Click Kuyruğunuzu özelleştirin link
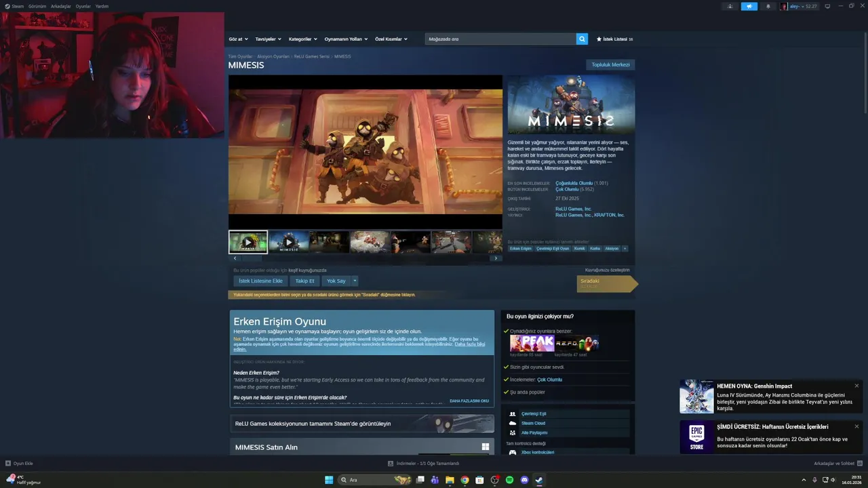868x488 pixels. pyautogui.click(x=608, y=270)
